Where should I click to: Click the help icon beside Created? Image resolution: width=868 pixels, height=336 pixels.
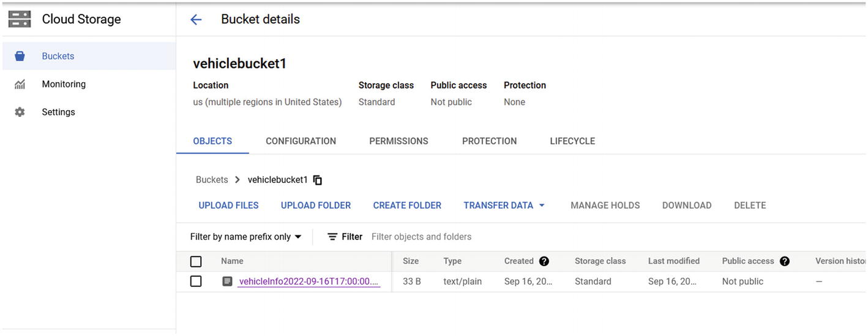(x=544, y=261)
